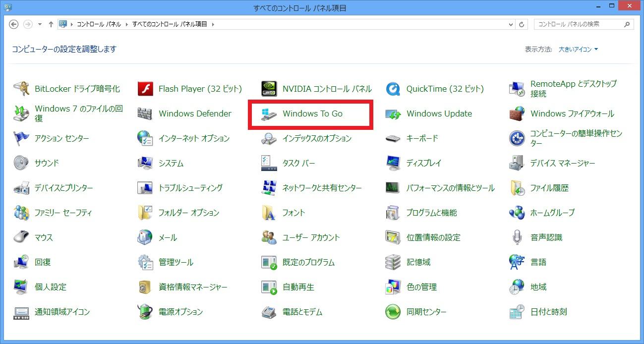Viewport: 644px width, 344px height.
Task: Open the address bar history dropdown arrow
Action: (x=511, y=24)
